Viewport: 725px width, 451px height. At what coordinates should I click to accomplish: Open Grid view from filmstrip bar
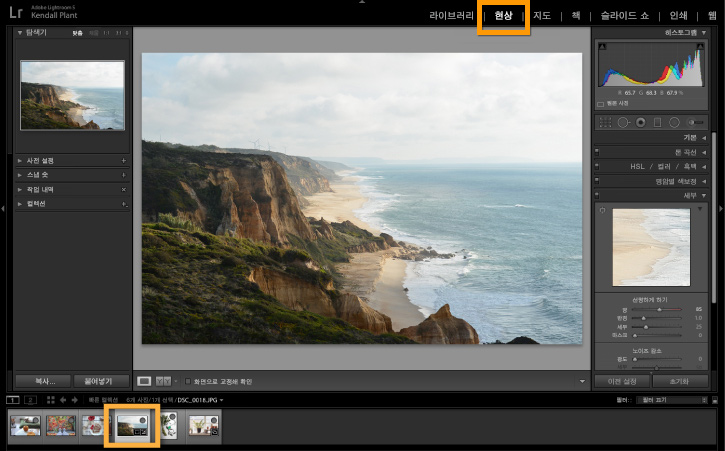(50, 400)
